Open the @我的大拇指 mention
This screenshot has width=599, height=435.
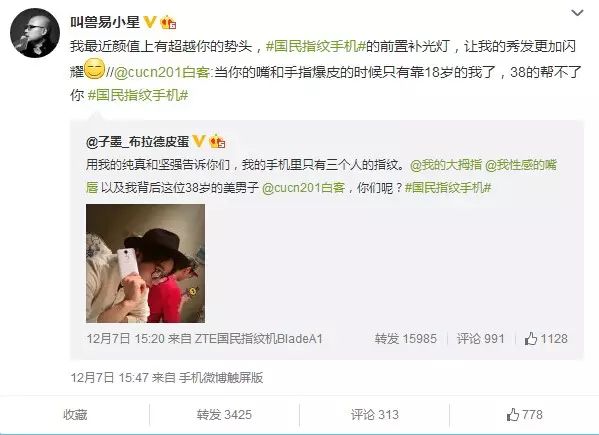pyautogui.click(x=446, y=165)
